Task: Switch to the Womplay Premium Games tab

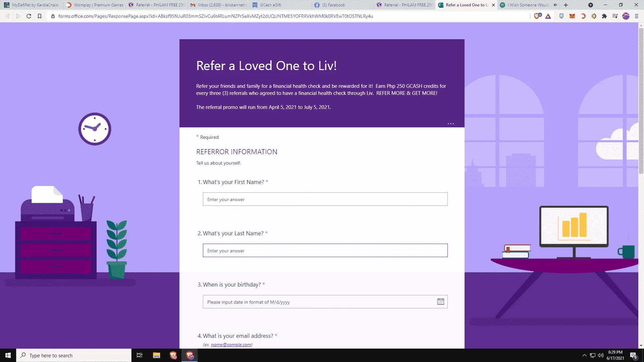Action: (95, 5)
